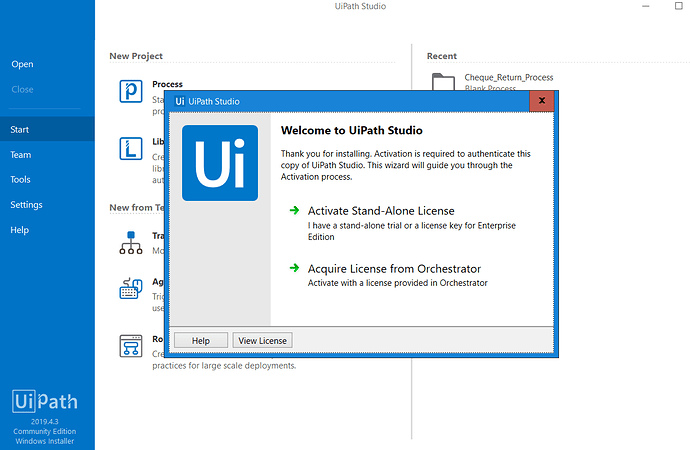Click green arrow beside Acquire License from Orchestrator
Viewport: 690px width, 450px height.
pyautogui.click(x=294, y=268)
